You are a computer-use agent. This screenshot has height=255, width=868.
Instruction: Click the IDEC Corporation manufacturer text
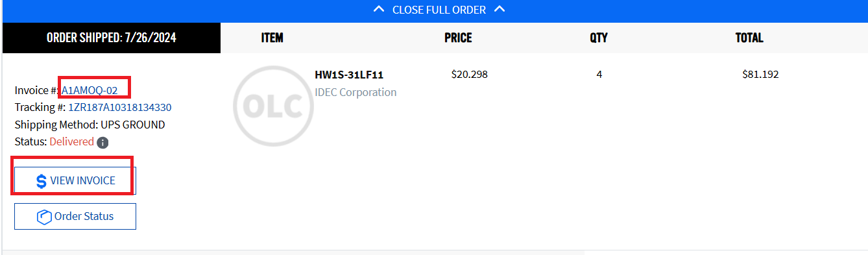356,92
